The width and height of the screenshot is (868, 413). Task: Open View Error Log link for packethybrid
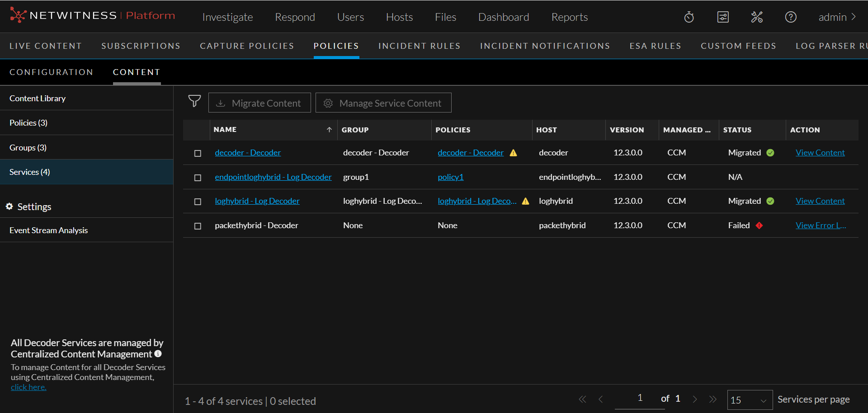click(820, 225)
